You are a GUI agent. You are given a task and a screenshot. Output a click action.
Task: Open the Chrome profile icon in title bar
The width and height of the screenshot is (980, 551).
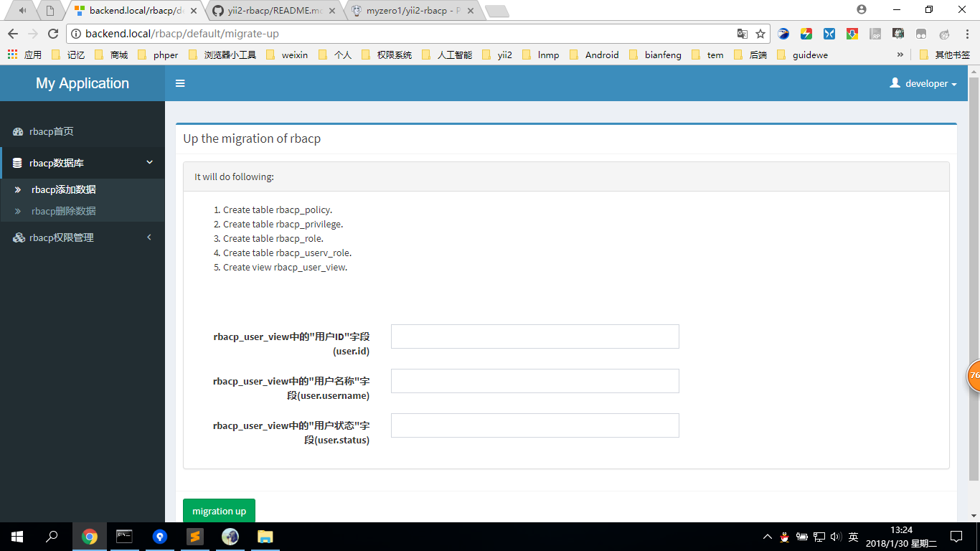pos(862,9)
